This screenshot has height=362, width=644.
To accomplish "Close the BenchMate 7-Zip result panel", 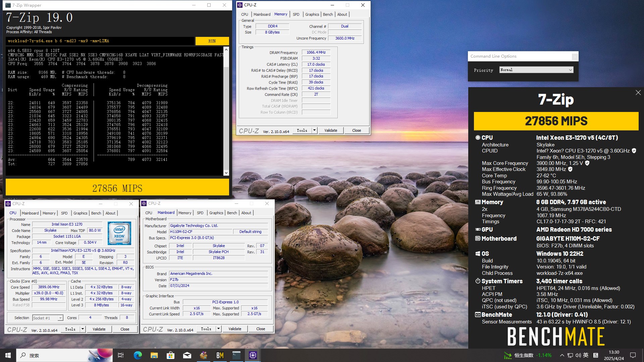I will 638,93.
